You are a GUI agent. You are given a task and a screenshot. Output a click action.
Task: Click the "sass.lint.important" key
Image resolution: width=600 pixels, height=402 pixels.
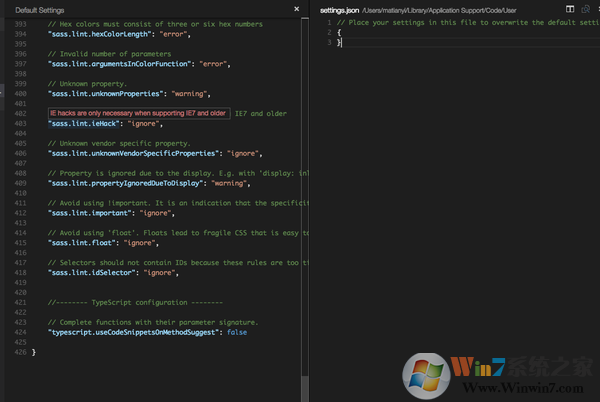(90, 213)
